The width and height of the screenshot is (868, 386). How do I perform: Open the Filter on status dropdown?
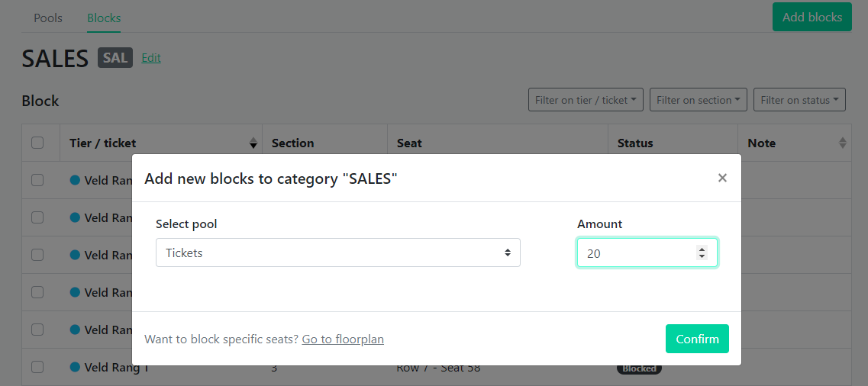coord(799,100)
